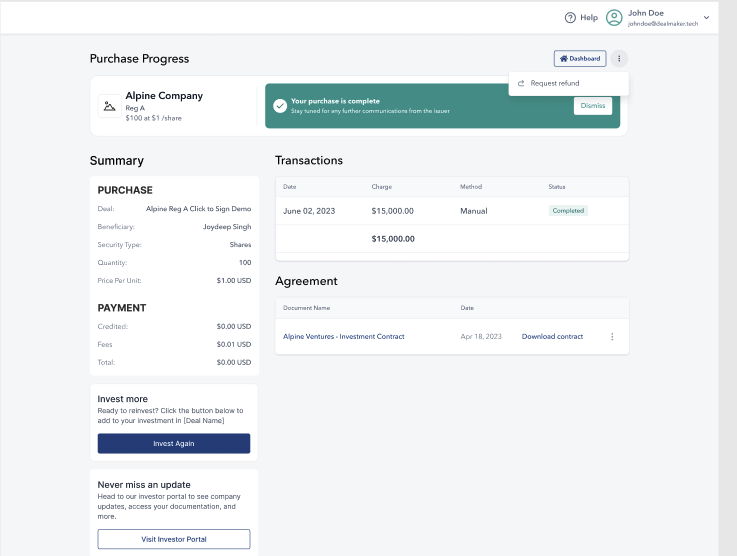Select the June 02, 2023 transaction date
Image resolution: width=737 pixels, height=556 pixels.
[309, 211]
